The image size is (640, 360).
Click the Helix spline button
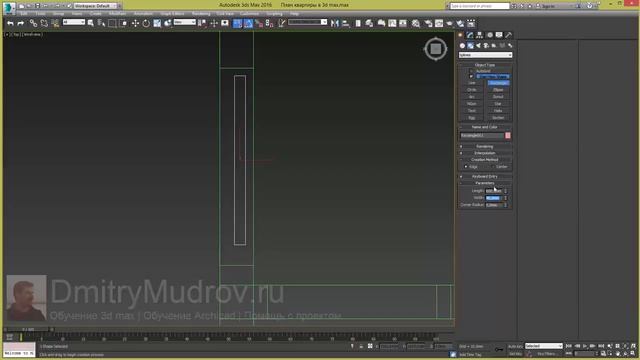[x=498, y=111]
